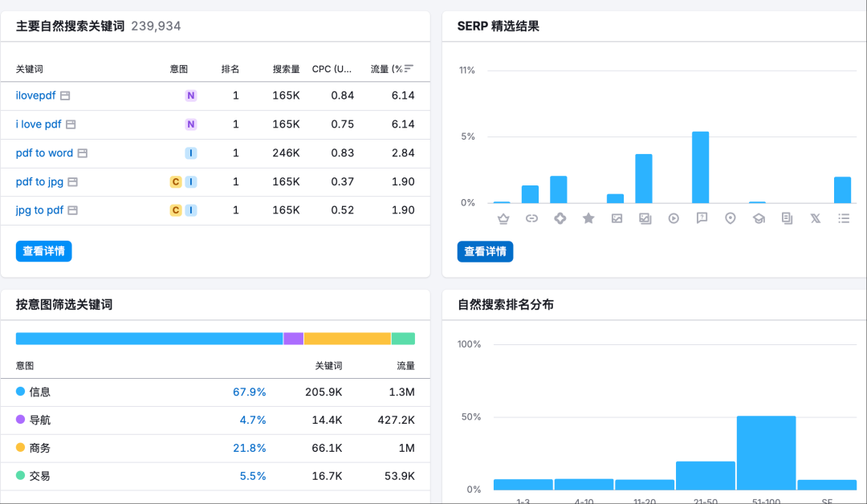Open the pdf to jpg keyword link
This screenshot has width=867, height=504.
pyautogui.click(x=39, y=182)
